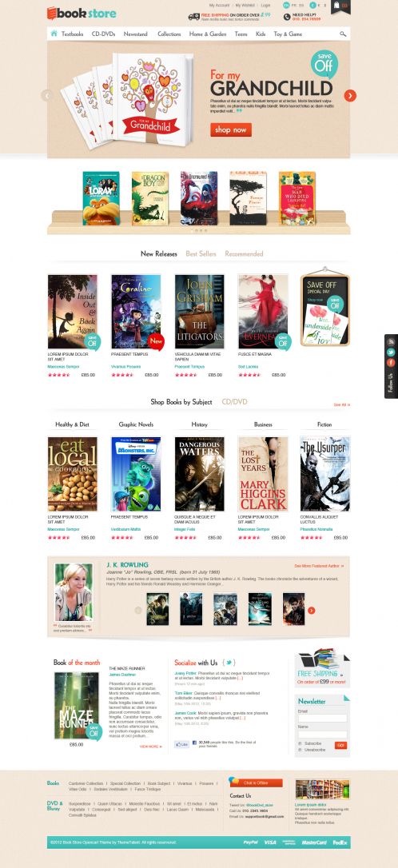Open the Collections menu item

[x=169, y=34]
